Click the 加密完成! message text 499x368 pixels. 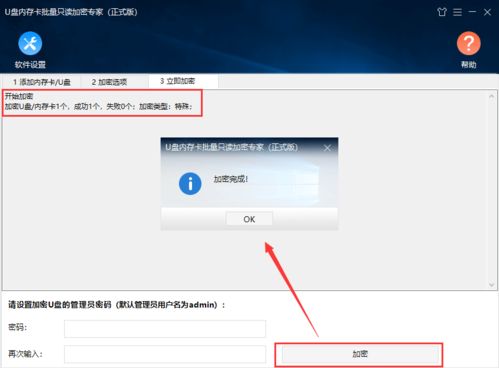click(x=231, y=179)
